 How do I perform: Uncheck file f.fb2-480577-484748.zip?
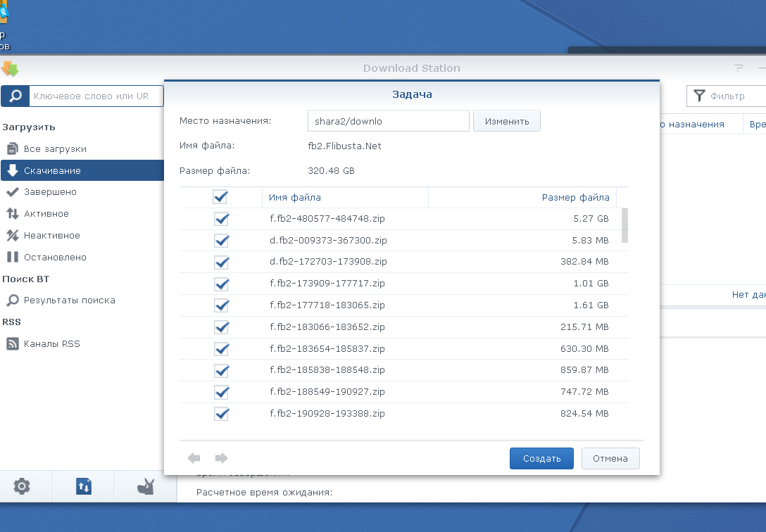click(222, 219)
